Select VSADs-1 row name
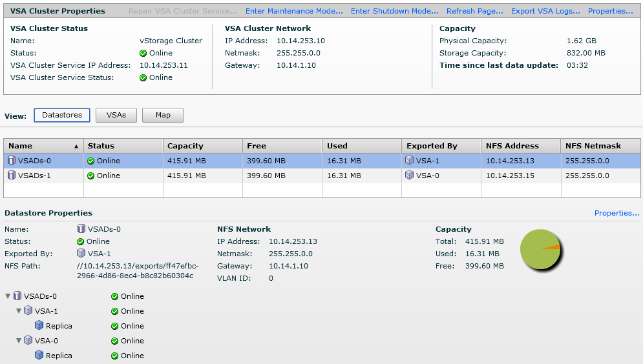Screen dimensions: 643x364 pyautogui.click(x=34, y=176)
